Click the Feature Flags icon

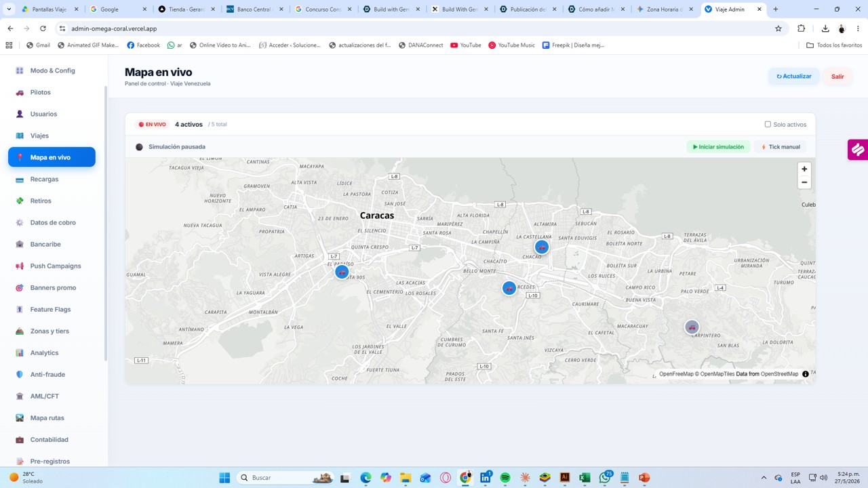coord(20,309)
